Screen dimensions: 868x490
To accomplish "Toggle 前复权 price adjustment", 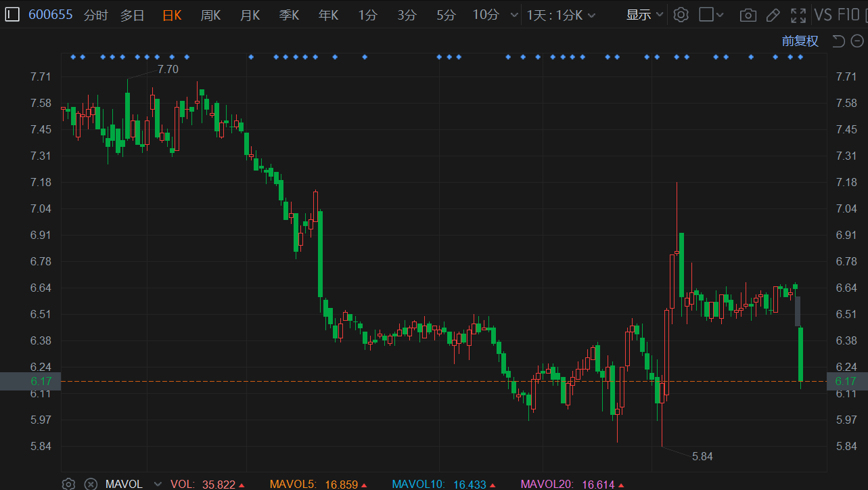I will [800, 41].
